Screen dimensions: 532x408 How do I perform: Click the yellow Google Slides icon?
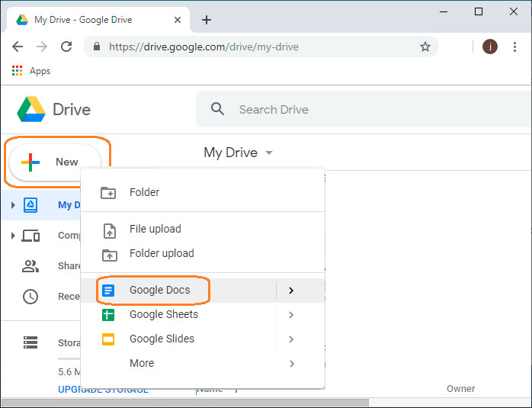click(108, 339)
